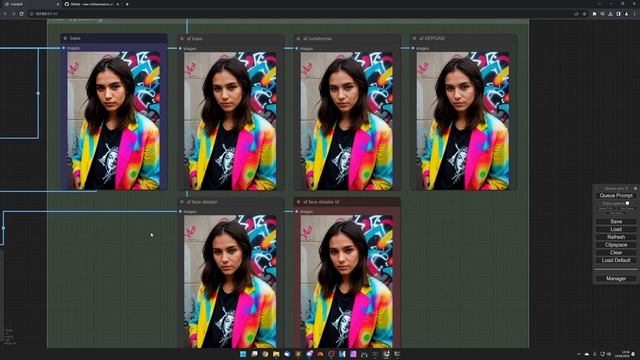The image size is (640, 360).
Task: Click the images input socket on 'af face detailer' node
Action: [x=180, y=211]
